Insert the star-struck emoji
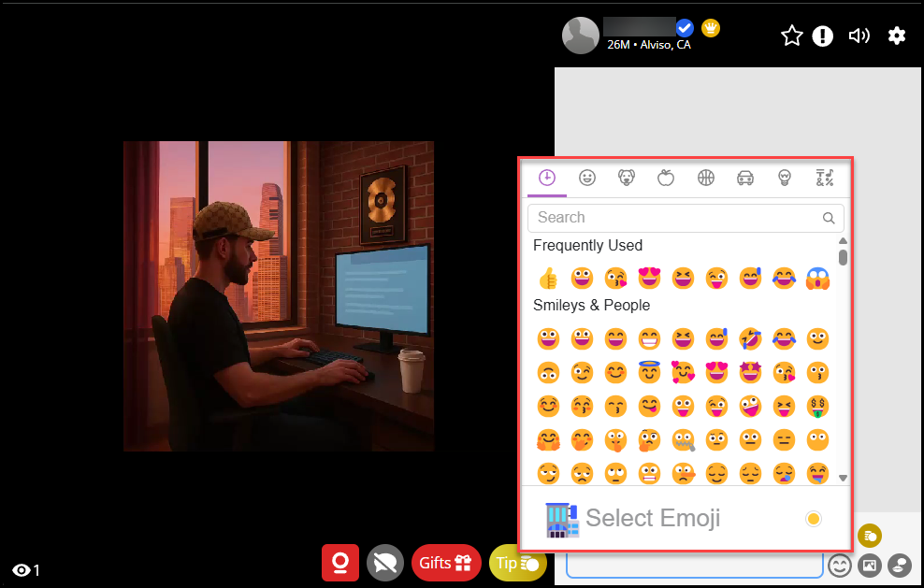The width and height of the screenshot is (924, 588). pyautogui.click(x=750, y=372)
